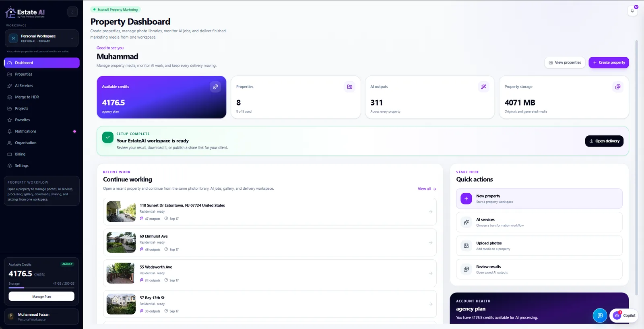644x329 pixels.
Task: Click the AGENCY plan badge
Action: tap(67, 264)
